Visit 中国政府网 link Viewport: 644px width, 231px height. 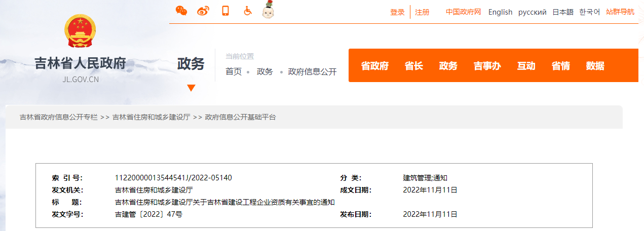(463, 12)
